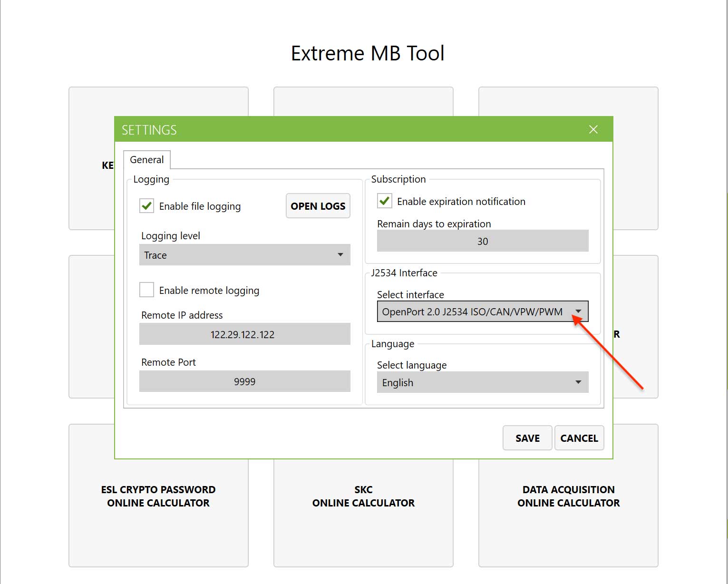728x584 pixels.
Task: Disable expiration notification
Action: [x=384, y=201]
